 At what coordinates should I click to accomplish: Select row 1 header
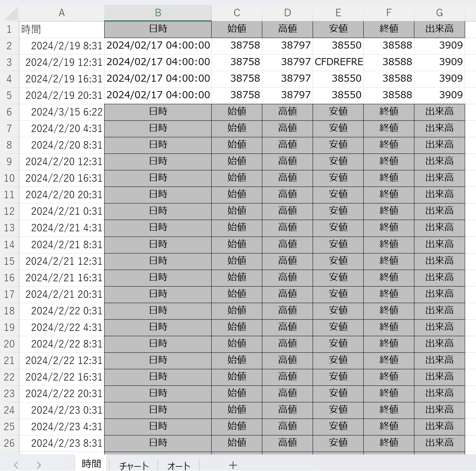point(9,29)
